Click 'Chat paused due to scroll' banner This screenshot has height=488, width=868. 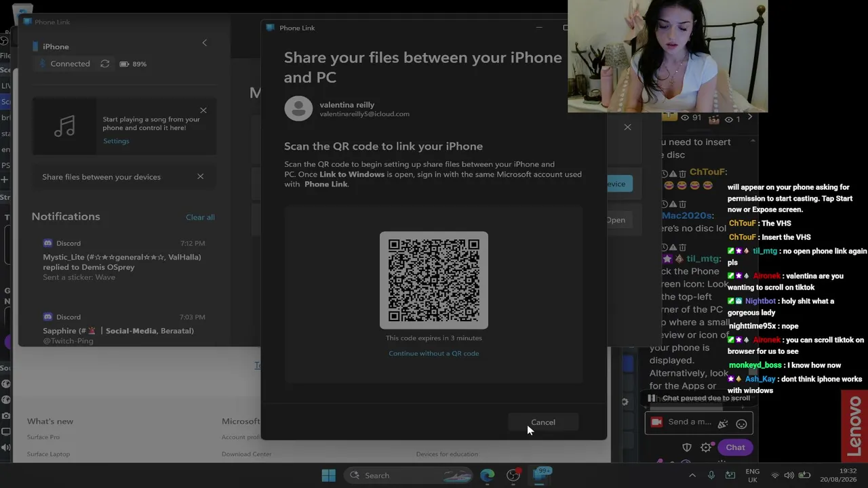(x=698, y=398)
